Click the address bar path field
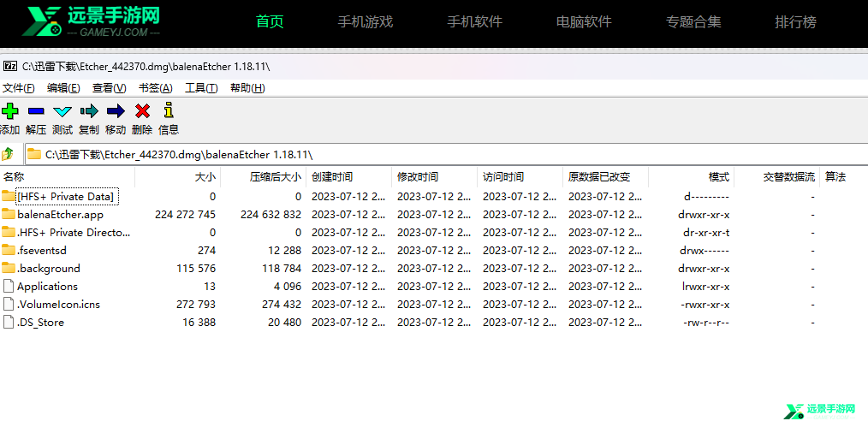 446,154
